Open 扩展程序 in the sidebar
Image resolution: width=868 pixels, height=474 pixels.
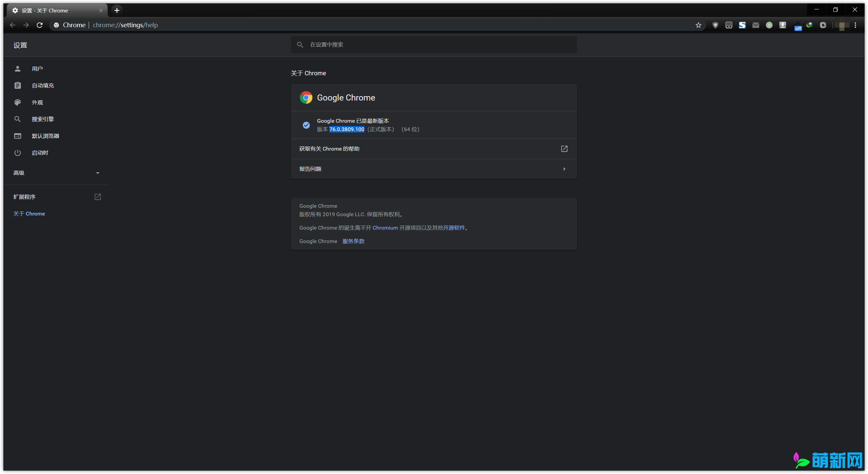click(24, 197)
